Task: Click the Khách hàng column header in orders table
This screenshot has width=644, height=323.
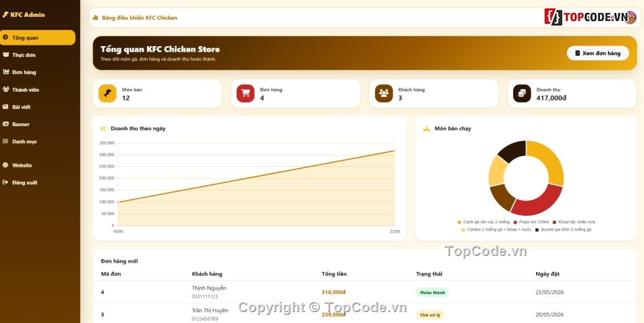Action: [207, 273]
